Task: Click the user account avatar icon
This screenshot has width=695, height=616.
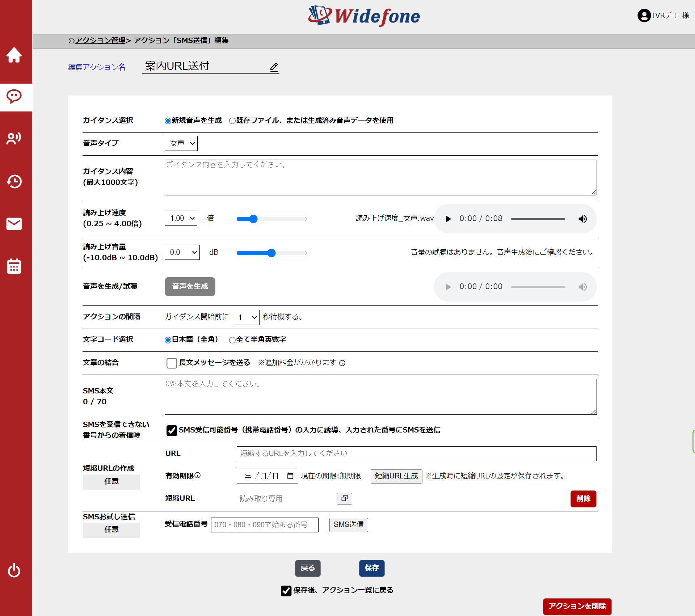Action: click(644, 16)
